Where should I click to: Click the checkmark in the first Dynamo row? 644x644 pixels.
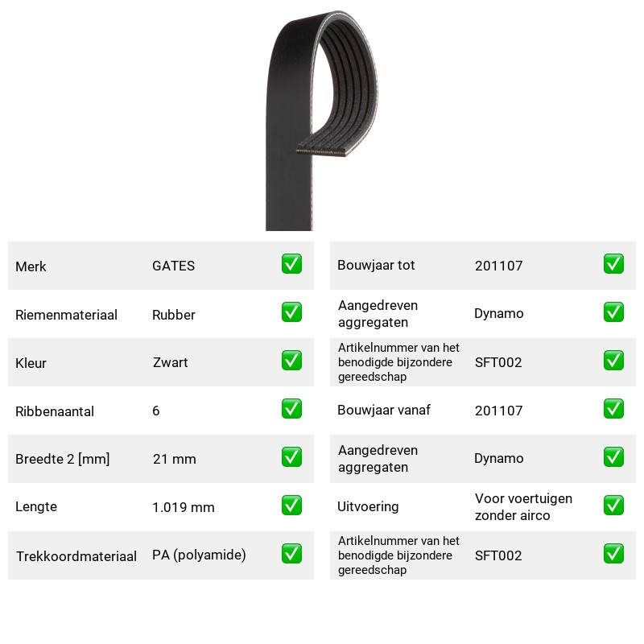point(613,312)
